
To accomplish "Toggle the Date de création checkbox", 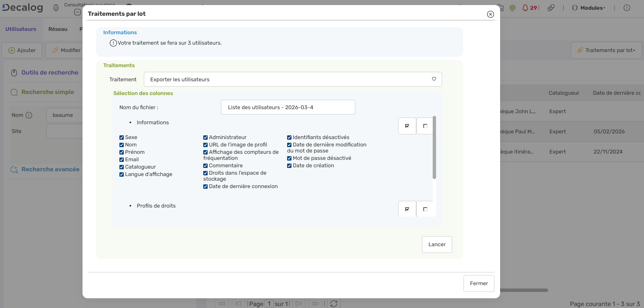I will pos(289,166).
